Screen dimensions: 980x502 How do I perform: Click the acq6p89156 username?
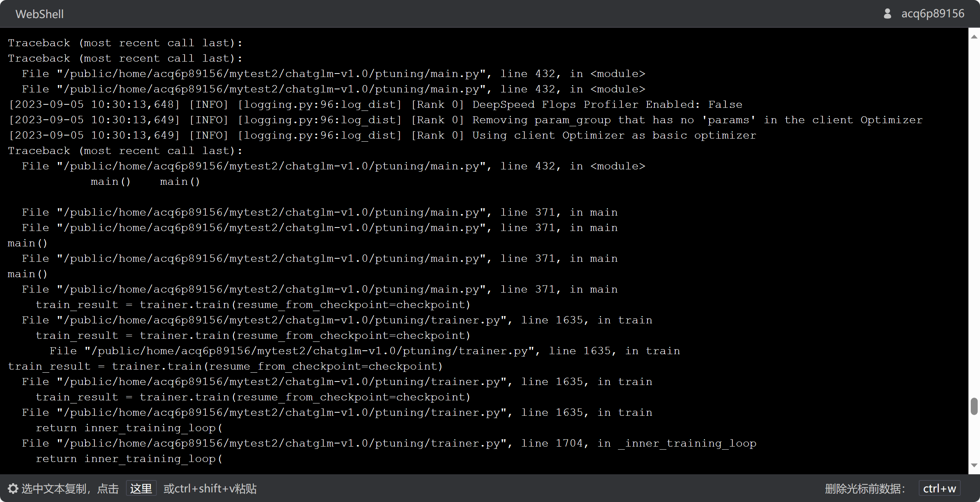click(x=933, y=14)
